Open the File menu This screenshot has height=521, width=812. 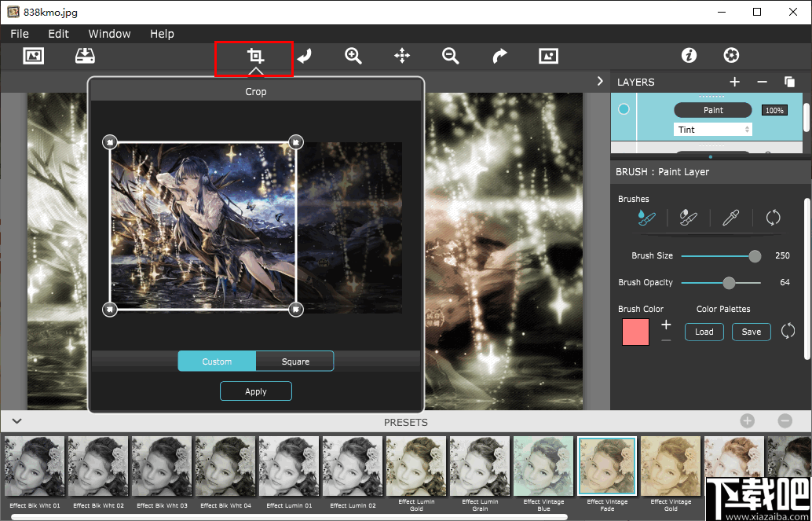point(20,34)
